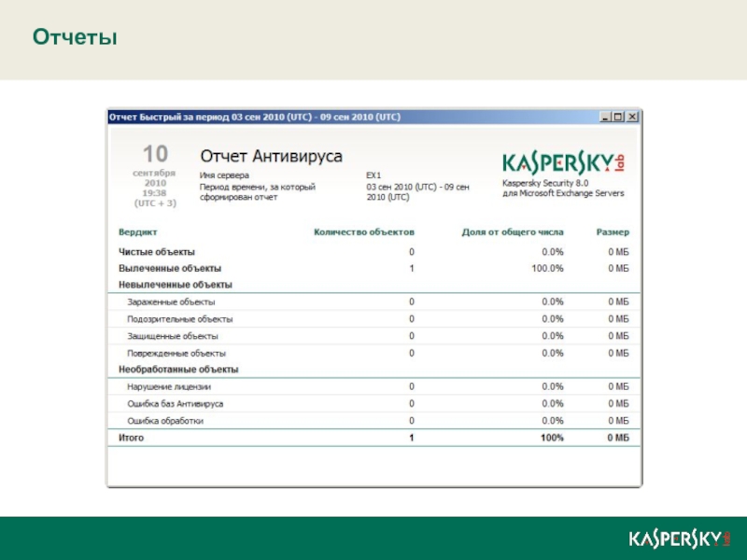Click the time '19:38' in date block
The height and width of the screenshot is (560, 747).
[x=154, y=193]
